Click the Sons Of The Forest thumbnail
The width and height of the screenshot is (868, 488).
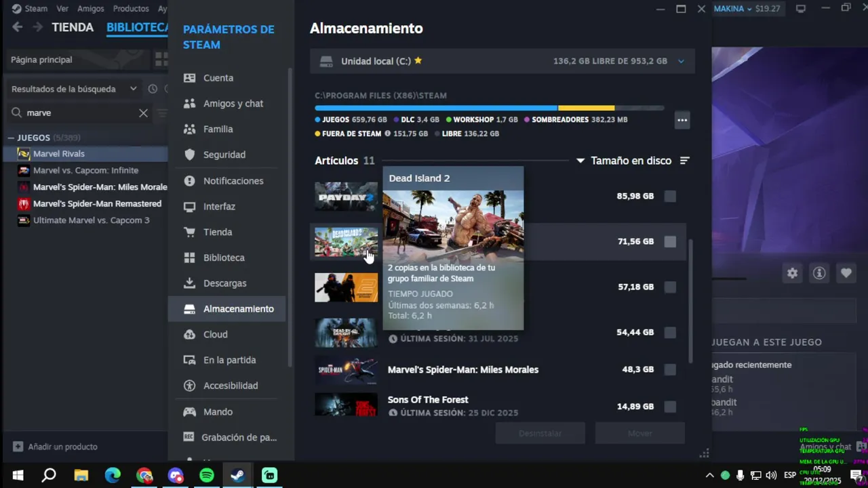[346, 405]
